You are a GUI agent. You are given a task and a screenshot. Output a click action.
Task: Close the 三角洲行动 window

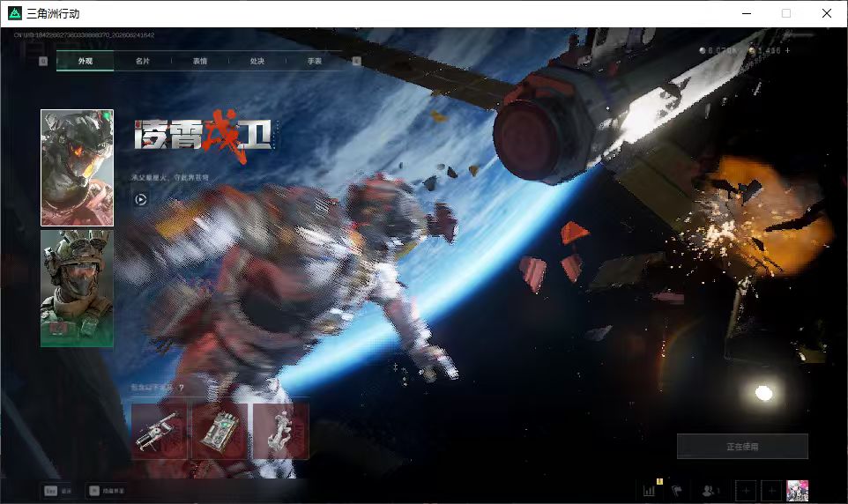coord(826,13)
